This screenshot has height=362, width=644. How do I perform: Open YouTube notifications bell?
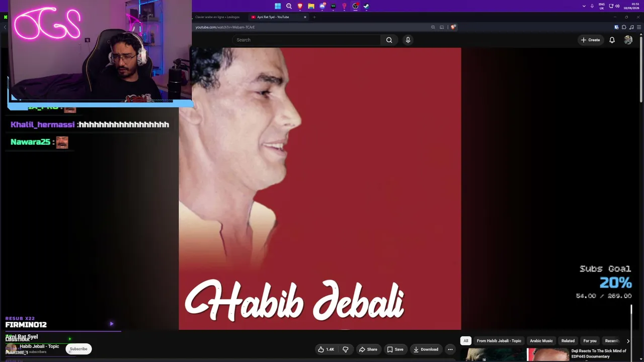tap(612, 40)
